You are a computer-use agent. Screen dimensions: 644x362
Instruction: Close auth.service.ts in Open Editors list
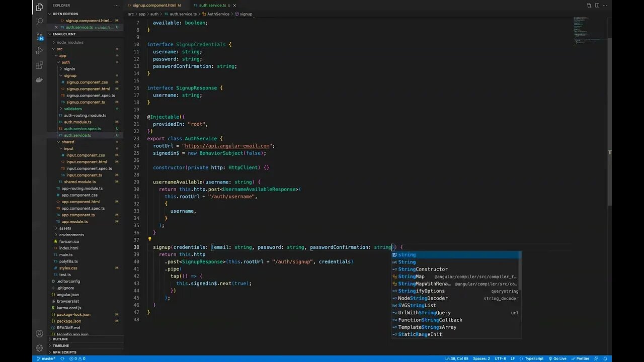[x=56, y=27]
